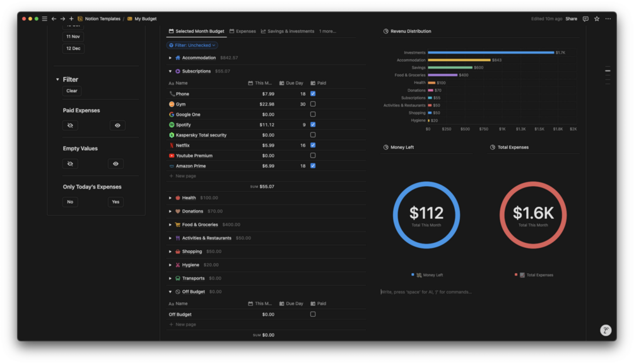This screenshot has height=364, width=634.
Task: Expand the Donations group
Action: pyautogui.click(x=170, y=211)
